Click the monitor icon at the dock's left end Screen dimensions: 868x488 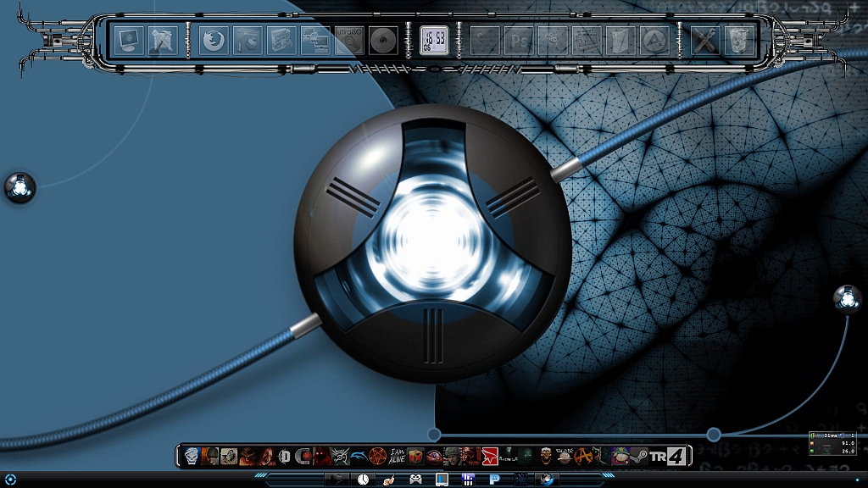tap(127, 41)
